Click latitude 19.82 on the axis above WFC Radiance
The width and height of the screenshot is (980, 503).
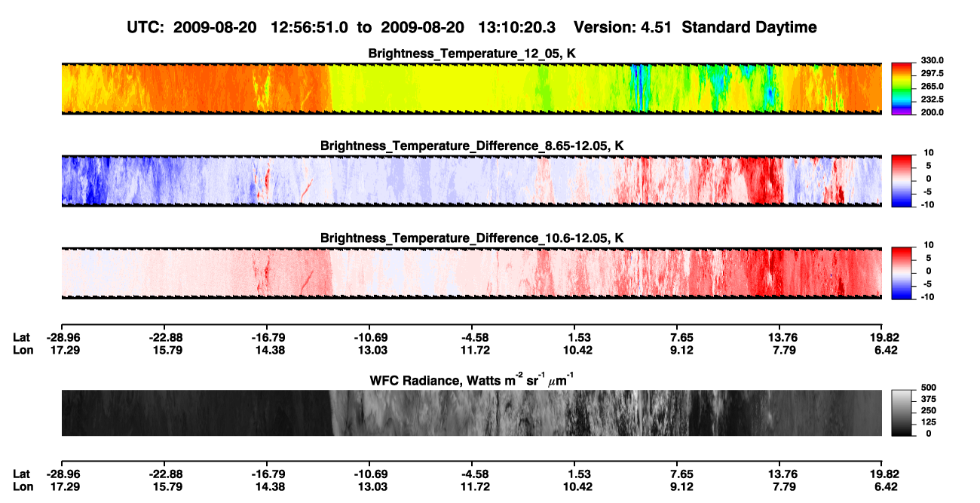[884, 338]
